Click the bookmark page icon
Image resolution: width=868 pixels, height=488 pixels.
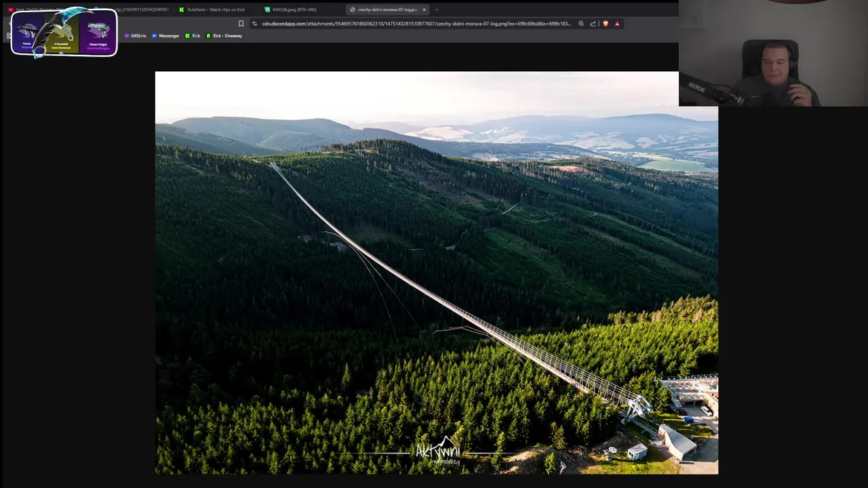241,24
